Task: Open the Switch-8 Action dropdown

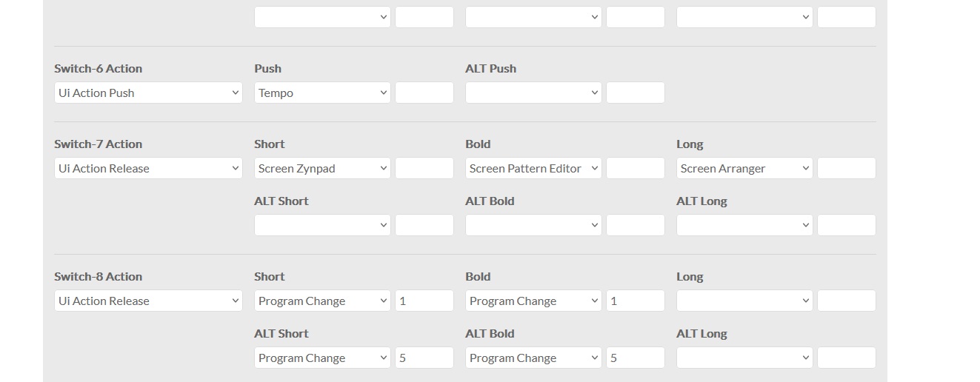Action: click(x=148, y=301)
